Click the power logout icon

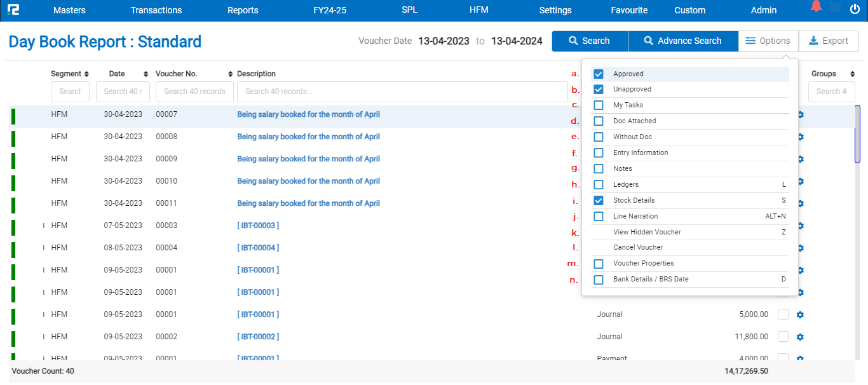point(855,10)
